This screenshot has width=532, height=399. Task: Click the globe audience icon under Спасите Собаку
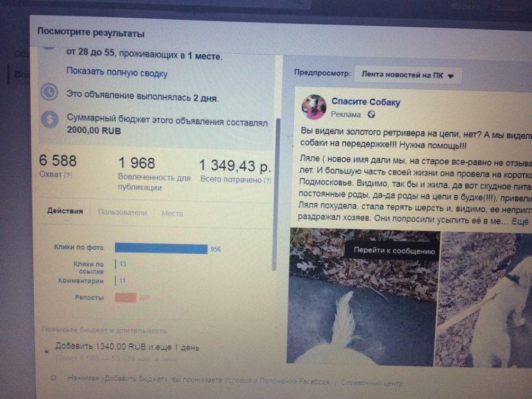(x=372, y=115)
